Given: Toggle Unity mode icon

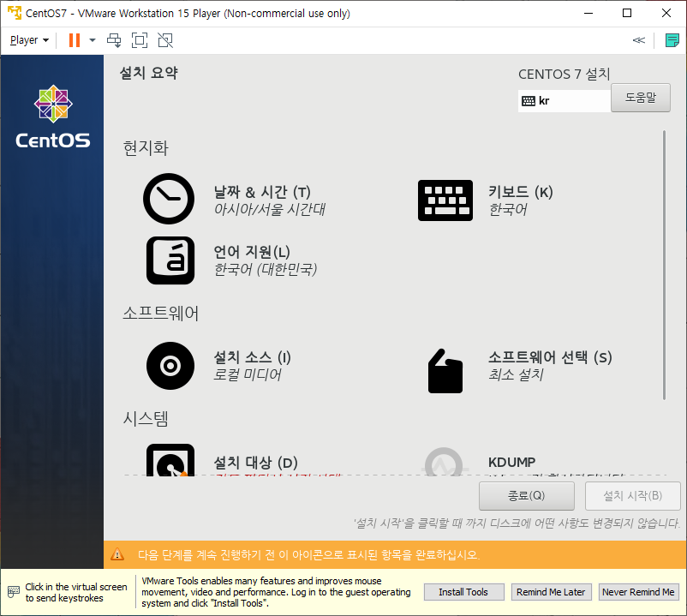Looking at the screenshot, I should 165,40.
